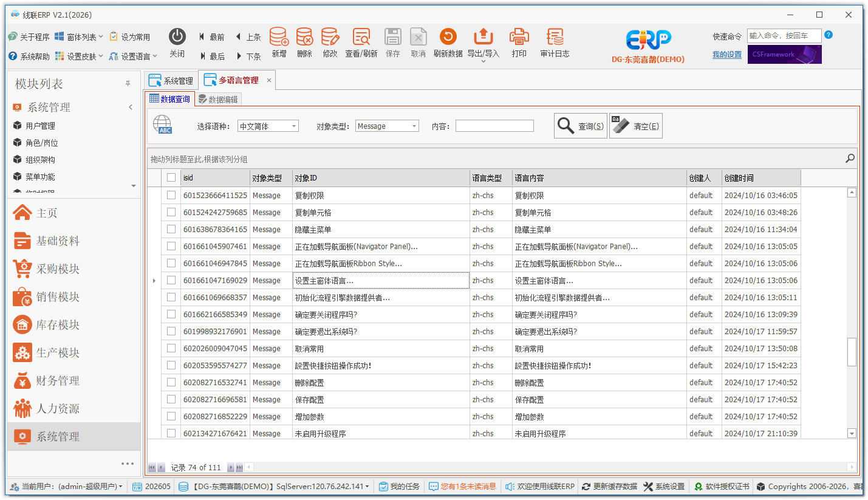
Task: Check the row for 增加参数
Action: click(x=171, y=416)
